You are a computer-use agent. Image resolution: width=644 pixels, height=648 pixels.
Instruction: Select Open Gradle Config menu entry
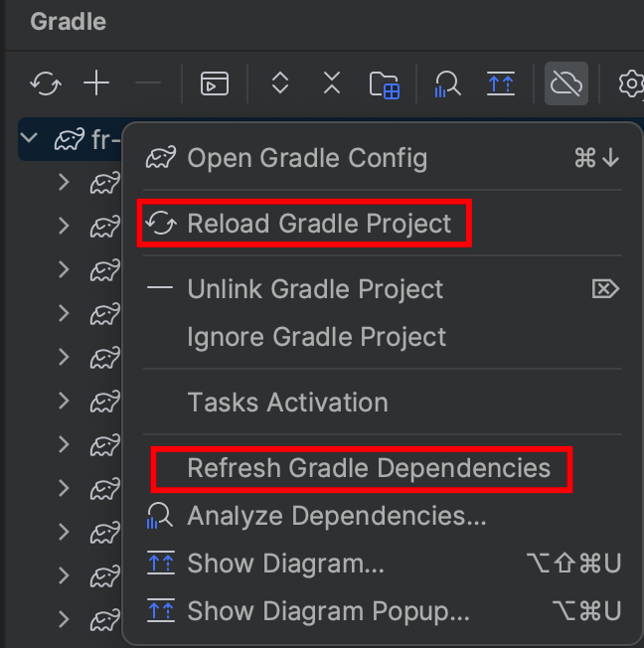[306, 158]
